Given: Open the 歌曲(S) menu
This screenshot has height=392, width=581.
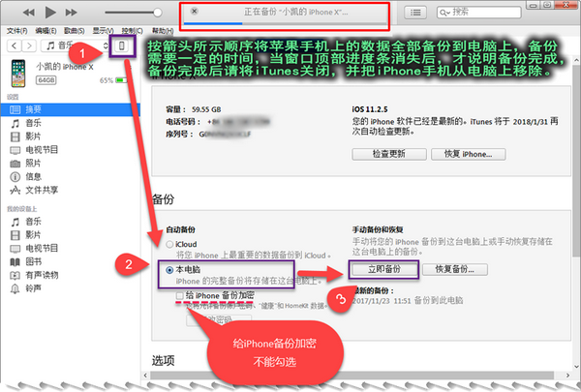Looking at the screenshot, I should [75, 31].
